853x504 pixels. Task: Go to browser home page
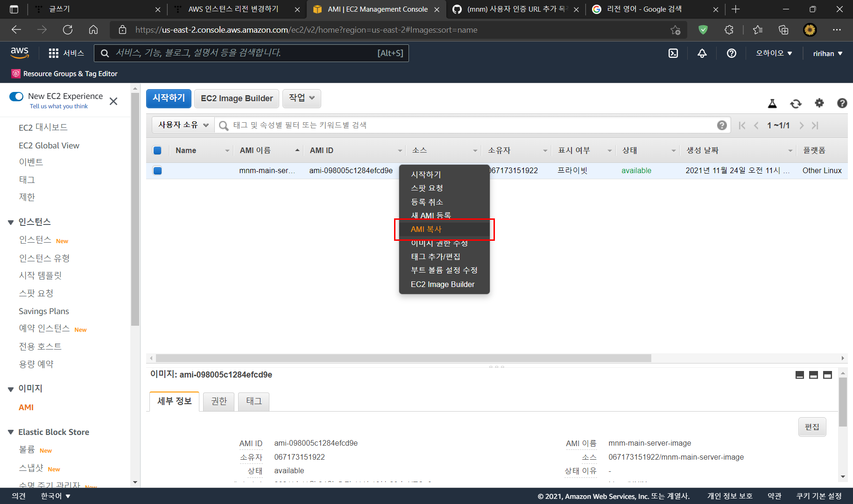coord(93,30)
